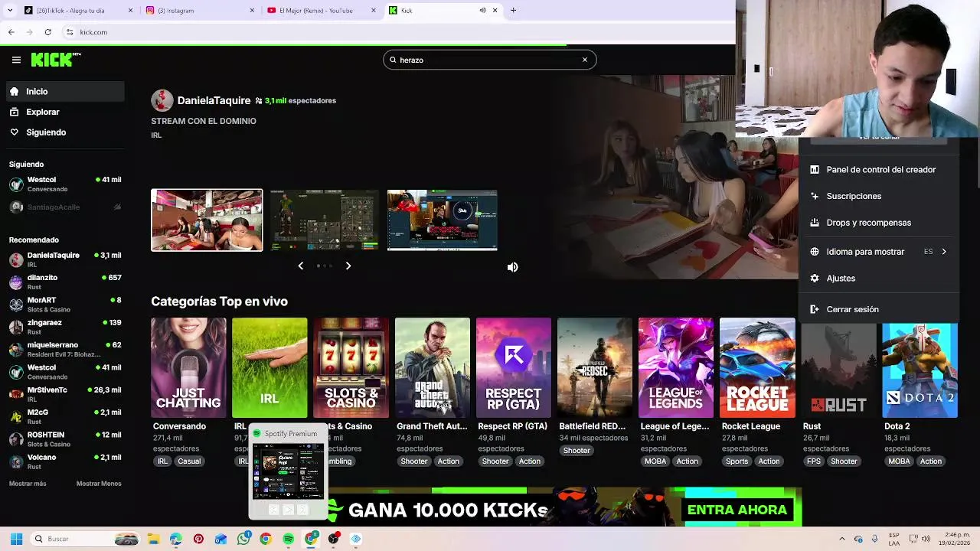Open Panel de control del creador

click(878, 170)
